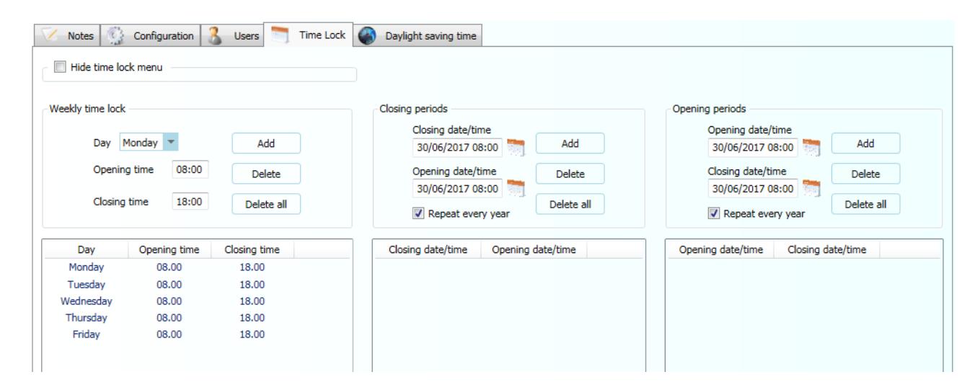Delete the selected Closing periods entry
980x390 pixels.
click(570, 173)
